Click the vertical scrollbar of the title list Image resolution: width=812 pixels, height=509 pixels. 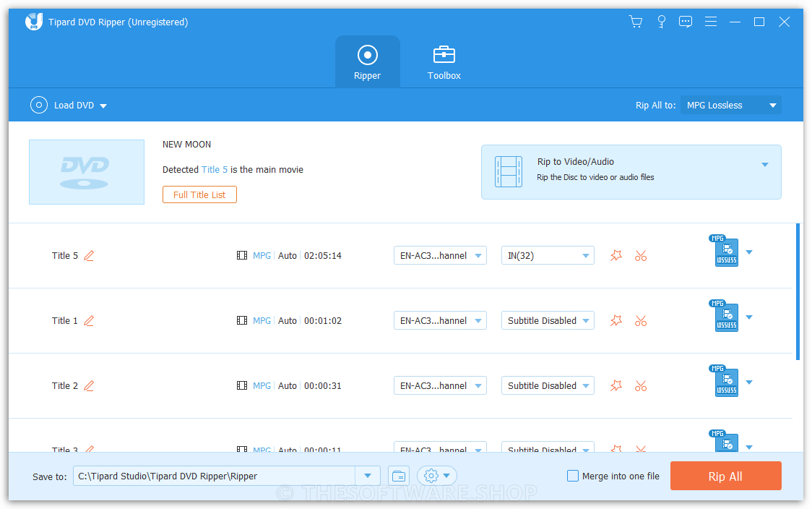pyautogui.click(x=798, y=291)
